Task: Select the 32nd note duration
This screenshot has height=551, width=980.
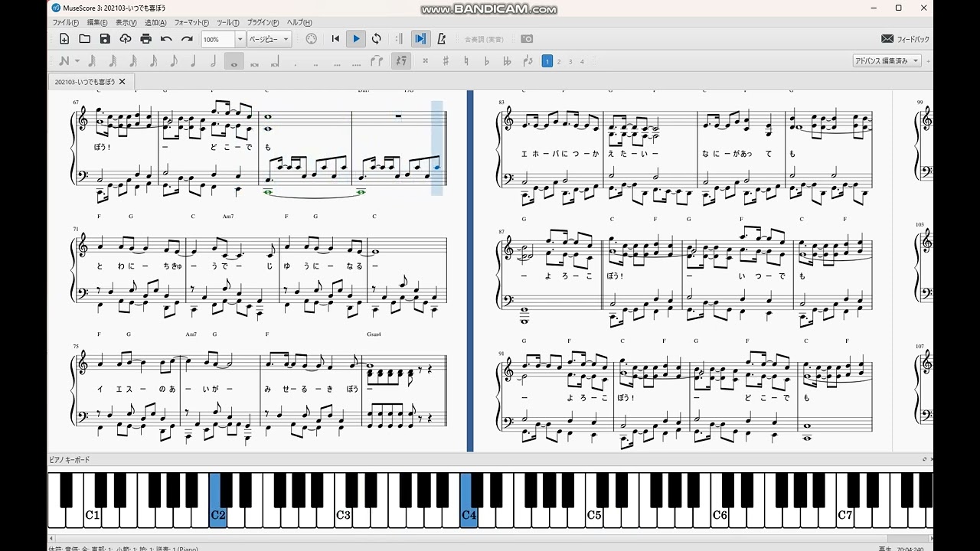Action: pos(133,61)
